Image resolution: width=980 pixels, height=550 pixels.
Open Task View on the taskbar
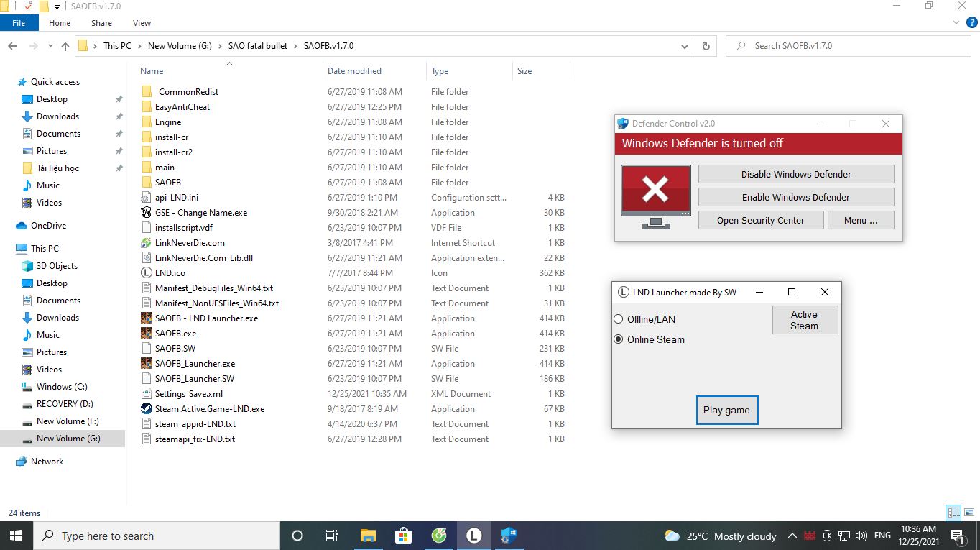click(332, 536)
